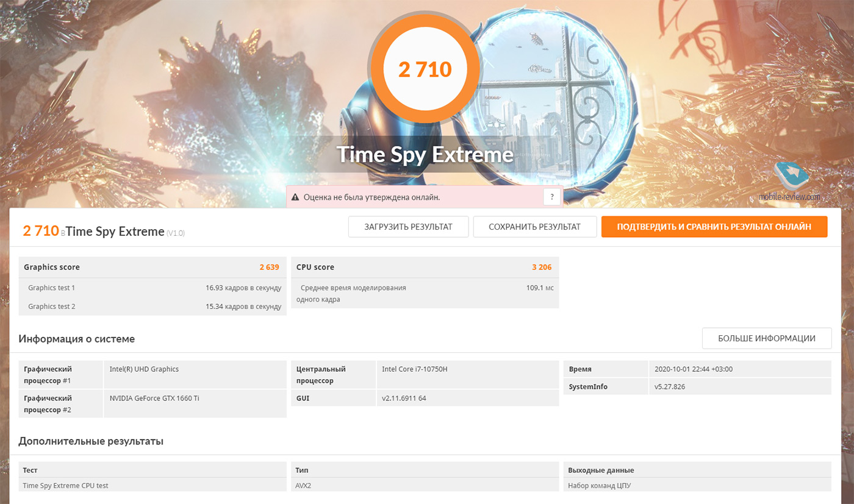Click 'Дополнительные результаты' heading
Image resolution: width=854 pixels, height=504 pixels.
tap(91, 441)
